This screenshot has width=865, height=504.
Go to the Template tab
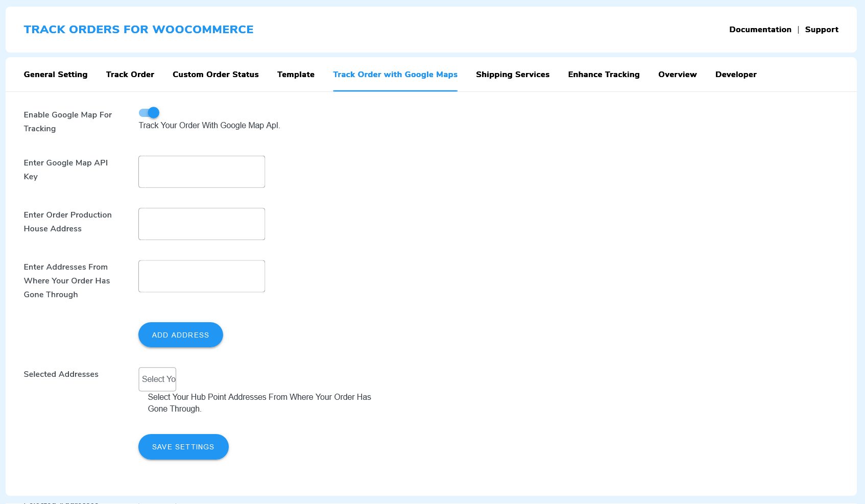296,75
